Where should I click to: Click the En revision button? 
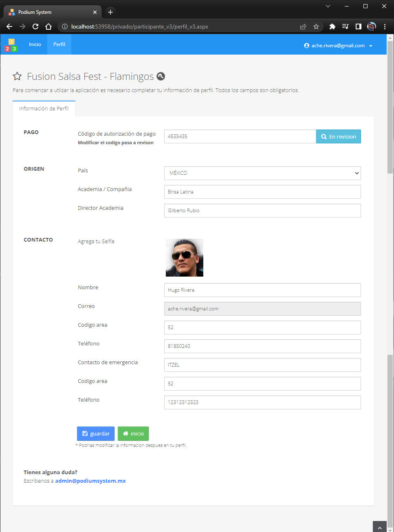point(339,136)
